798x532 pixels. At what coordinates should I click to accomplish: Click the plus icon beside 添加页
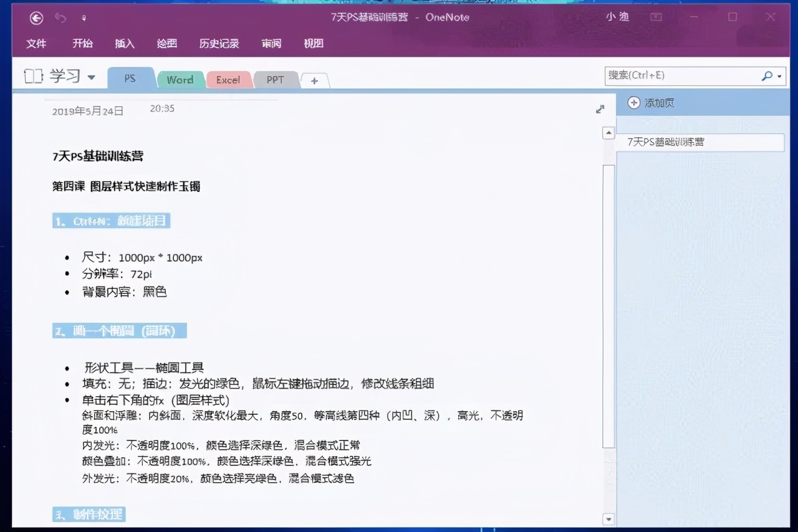point(633,102)
